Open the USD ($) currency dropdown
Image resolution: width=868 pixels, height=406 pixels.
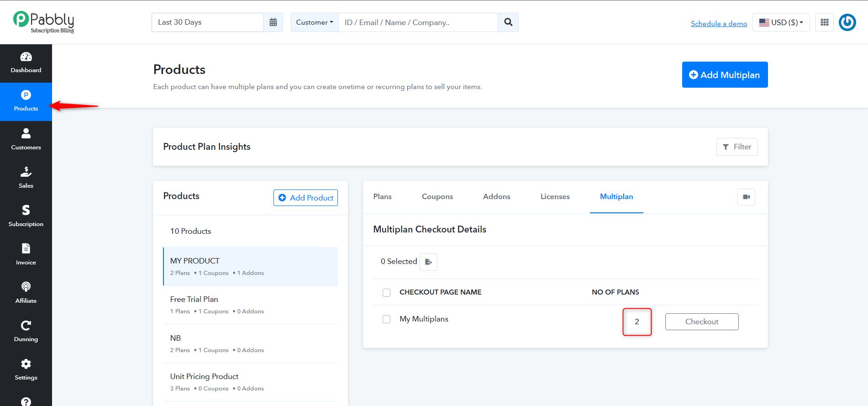tap(781, 22)
